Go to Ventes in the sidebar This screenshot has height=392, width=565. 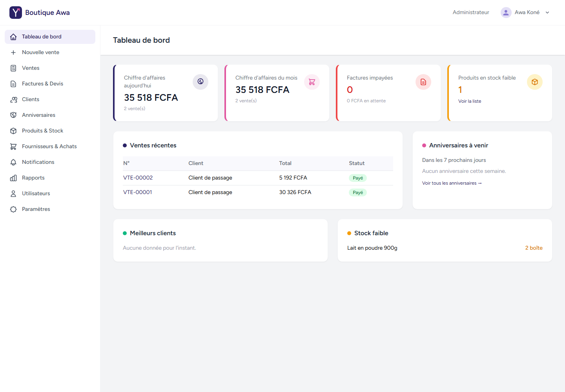[50, 68]
